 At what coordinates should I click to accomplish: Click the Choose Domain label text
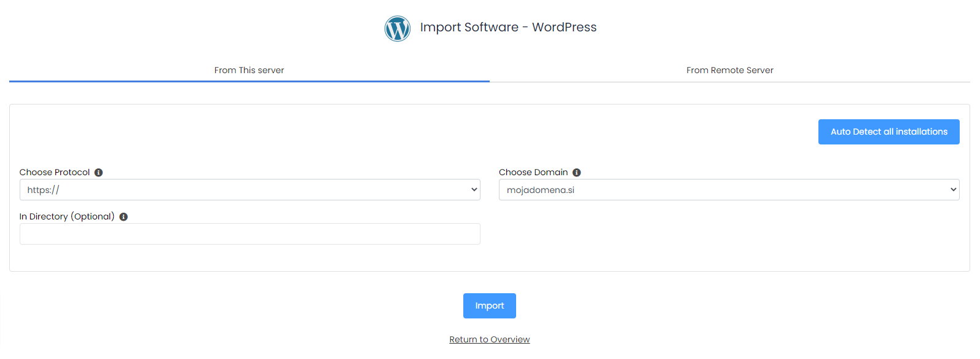533,173
